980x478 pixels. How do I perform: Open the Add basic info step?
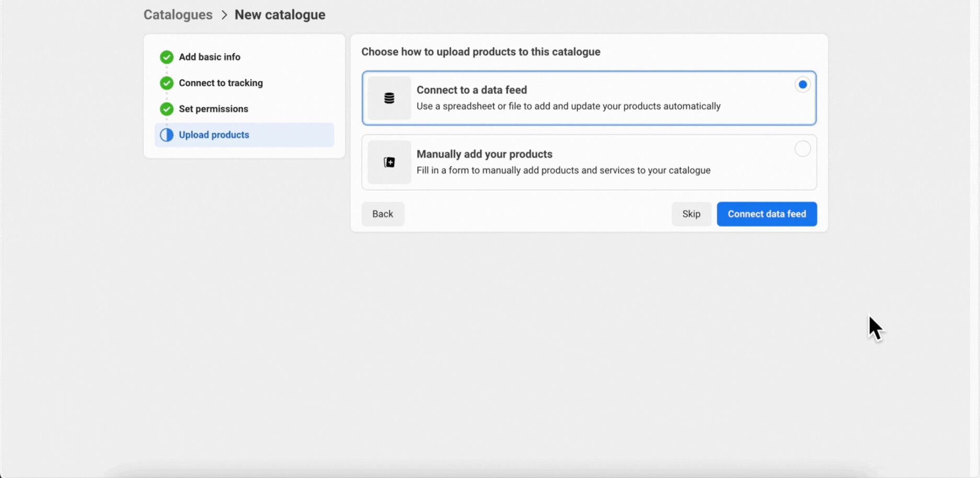(x=210, y=57)
